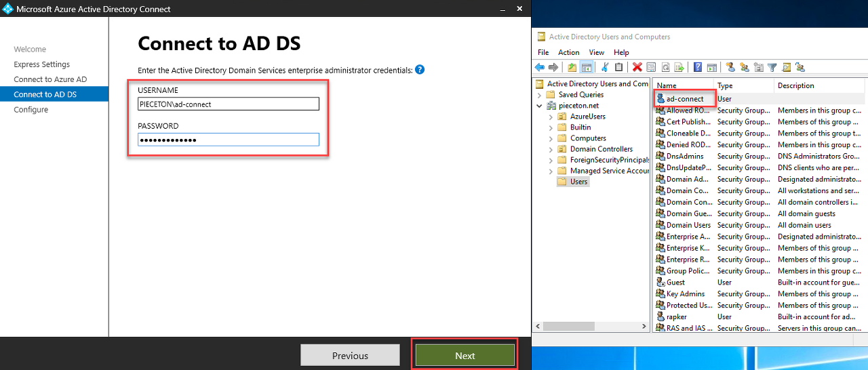This screenshot has width=868, height=370.
Task: Go up one level in ADUC toolbar
Action: point(572,67)
